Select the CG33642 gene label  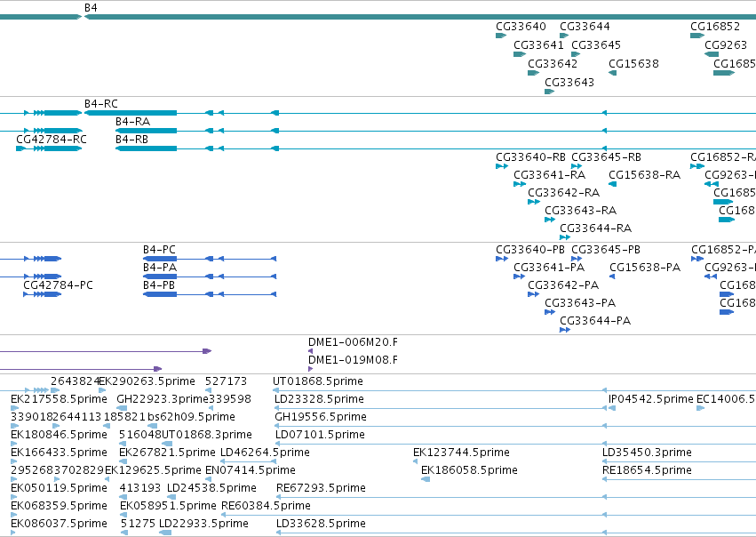tap(553, 64)
